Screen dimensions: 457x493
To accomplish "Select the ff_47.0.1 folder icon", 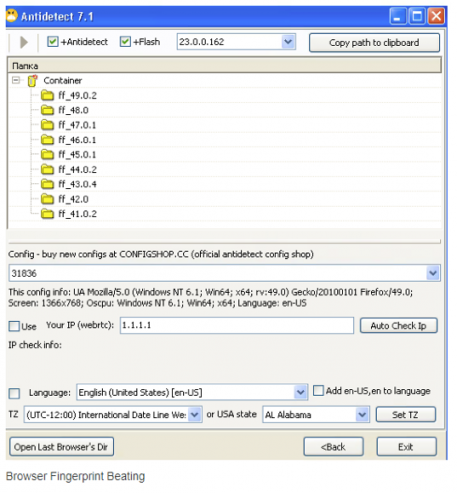I will tap(47, 125).
